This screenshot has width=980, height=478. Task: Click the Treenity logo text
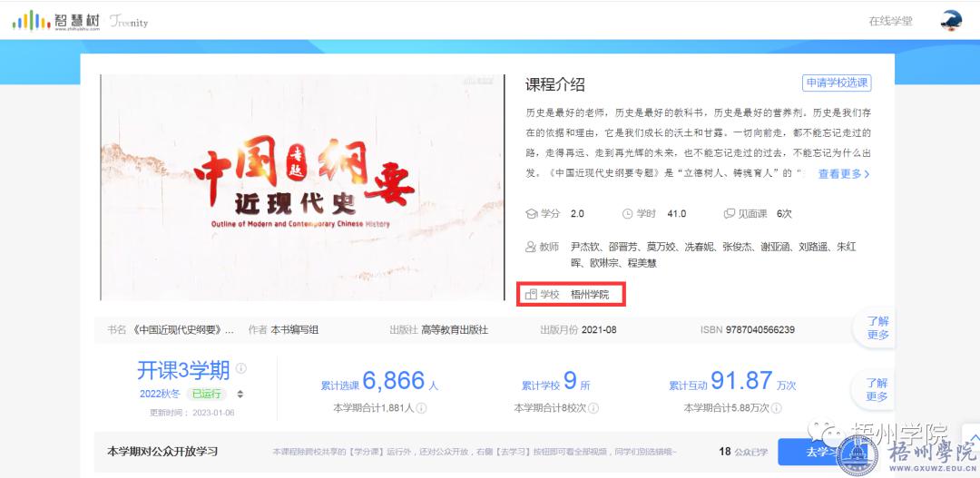click(x=129, y=21)
